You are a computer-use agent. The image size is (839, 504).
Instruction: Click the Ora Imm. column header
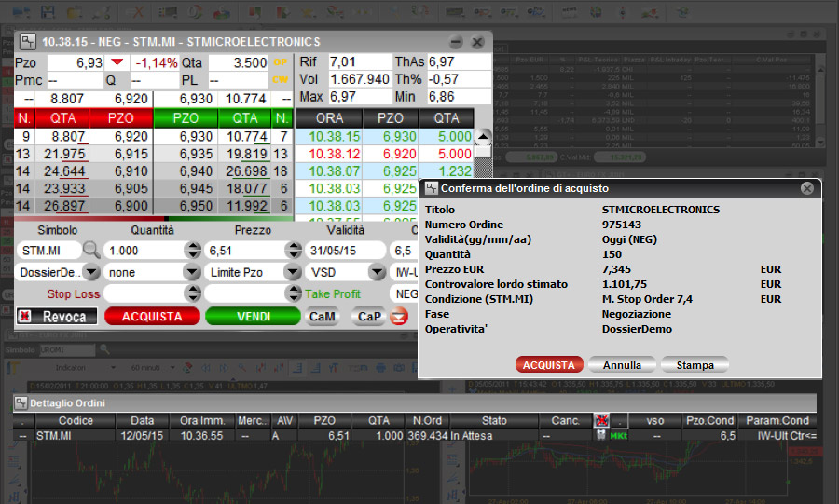(202, 421)
